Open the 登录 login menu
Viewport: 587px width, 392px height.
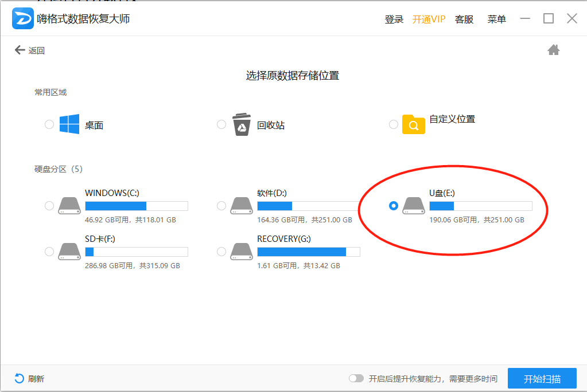394,19
